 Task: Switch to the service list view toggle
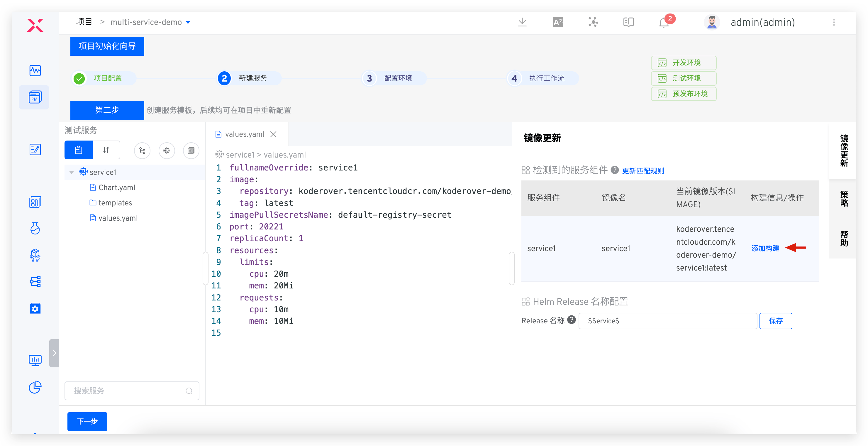(79, 150)
